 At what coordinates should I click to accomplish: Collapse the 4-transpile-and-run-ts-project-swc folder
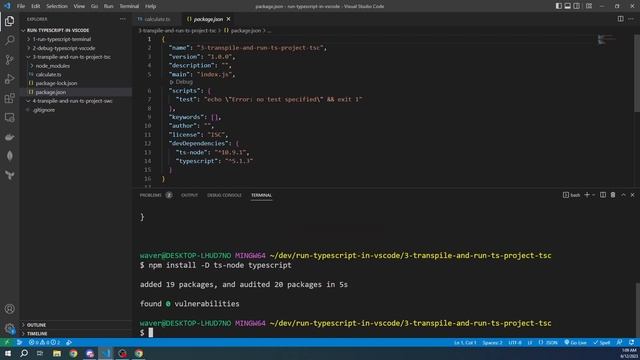pos(72,101)
